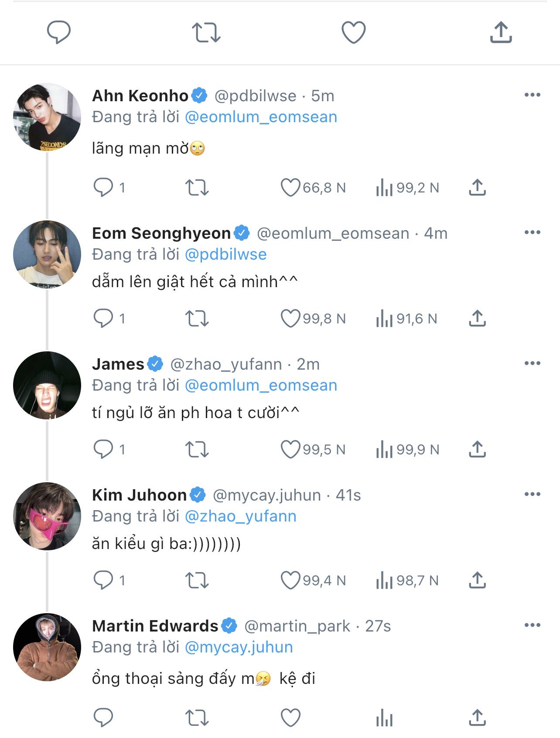
Task: Like Martin Edwards's reply
Action: (290, 718)
